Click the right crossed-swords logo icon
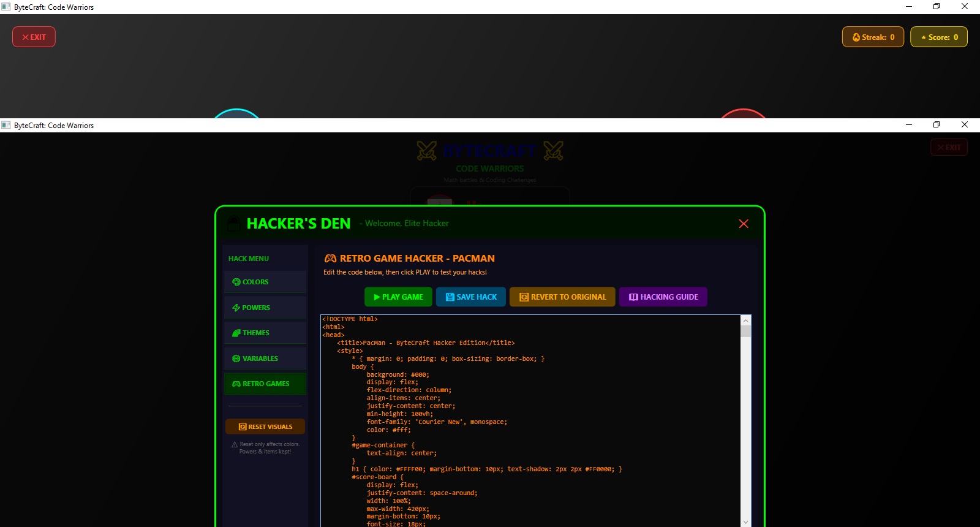 pyautogui.click(x=553, y=151)
